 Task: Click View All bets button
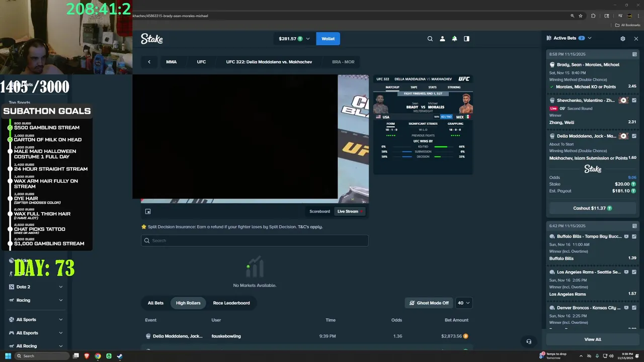click(x=593, y=339)
